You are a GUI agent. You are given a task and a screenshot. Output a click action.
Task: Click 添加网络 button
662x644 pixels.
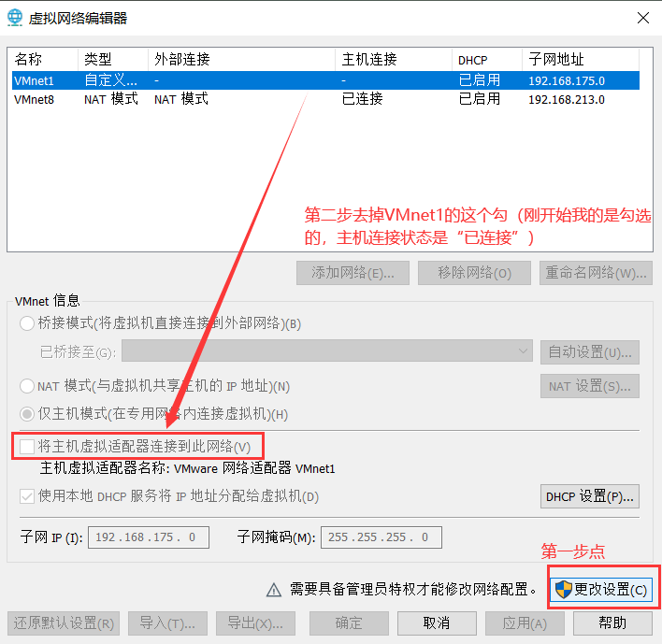tap(353, 273)
